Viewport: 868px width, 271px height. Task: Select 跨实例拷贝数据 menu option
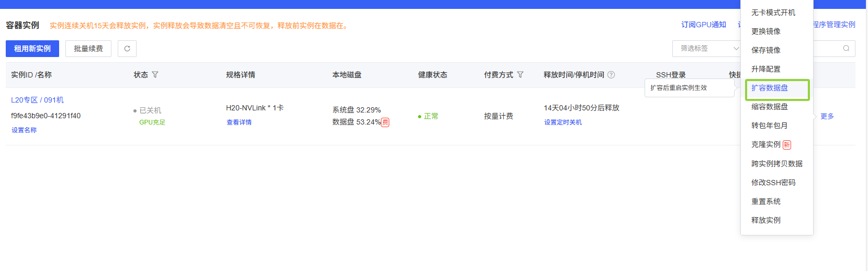coord(777,164)
